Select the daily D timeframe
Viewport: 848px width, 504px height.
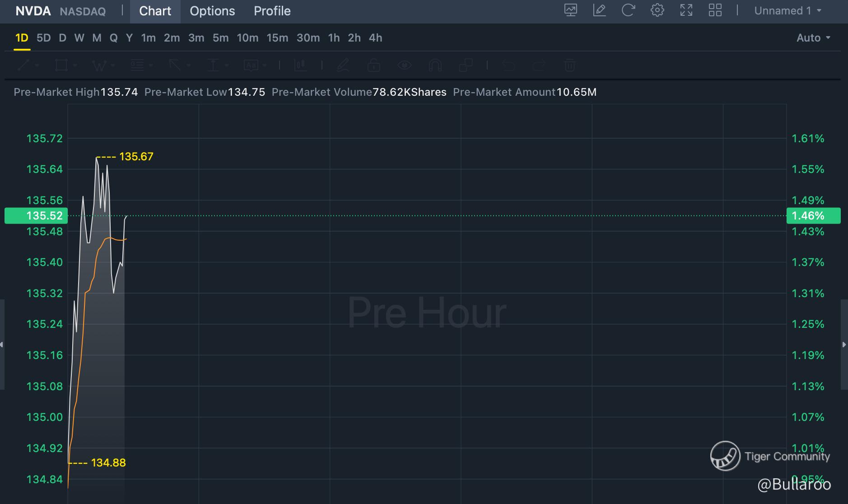point(63,38)
